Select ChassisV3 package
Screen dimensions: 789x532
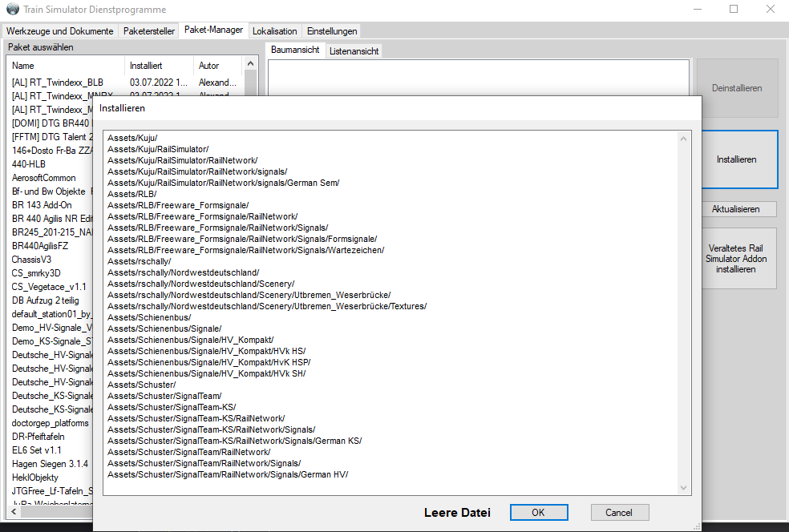(x=31, y=259)
